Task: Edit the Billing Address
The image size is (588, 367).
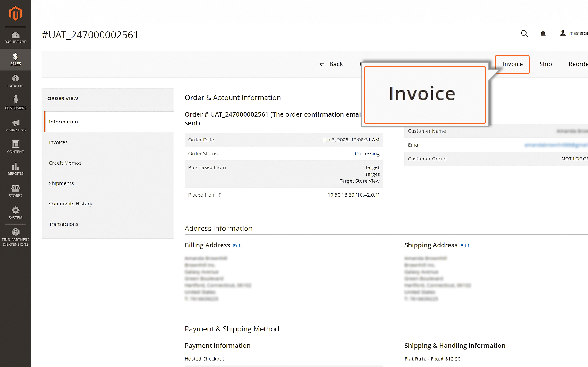Action: [237, 246]
